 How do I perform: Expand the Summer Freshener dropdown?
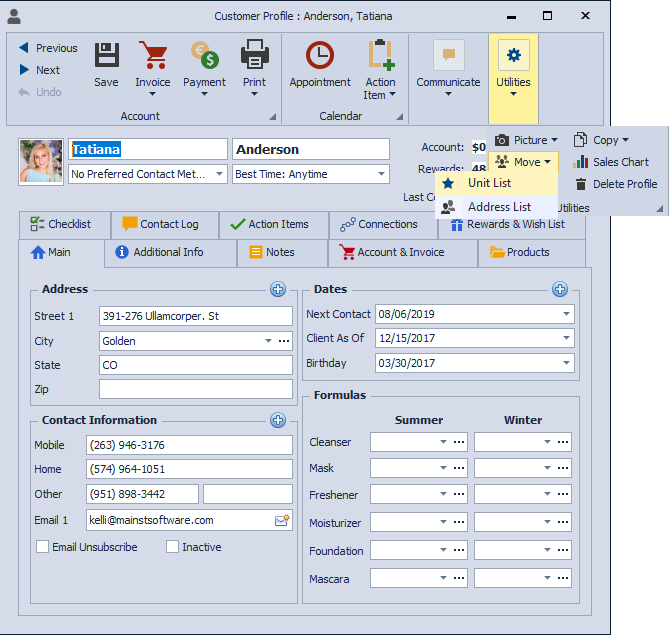[x=444, y=494]
